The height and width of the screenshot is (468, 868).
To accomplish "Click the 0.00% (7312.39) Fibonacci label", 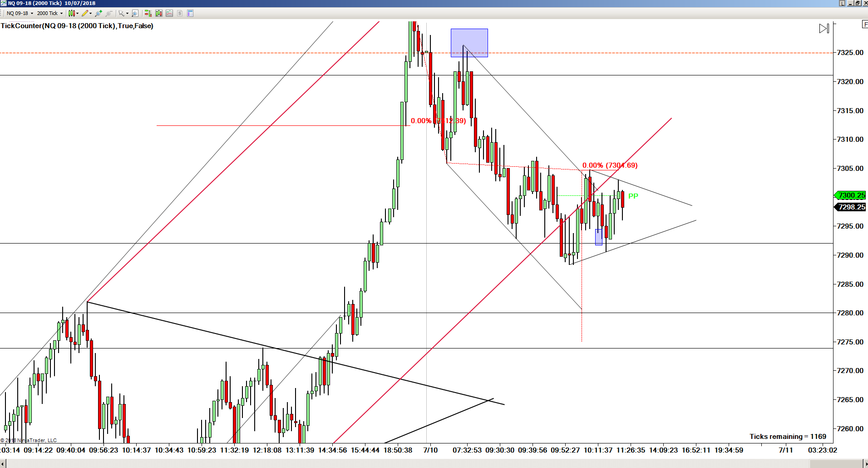I will (439, 121).
